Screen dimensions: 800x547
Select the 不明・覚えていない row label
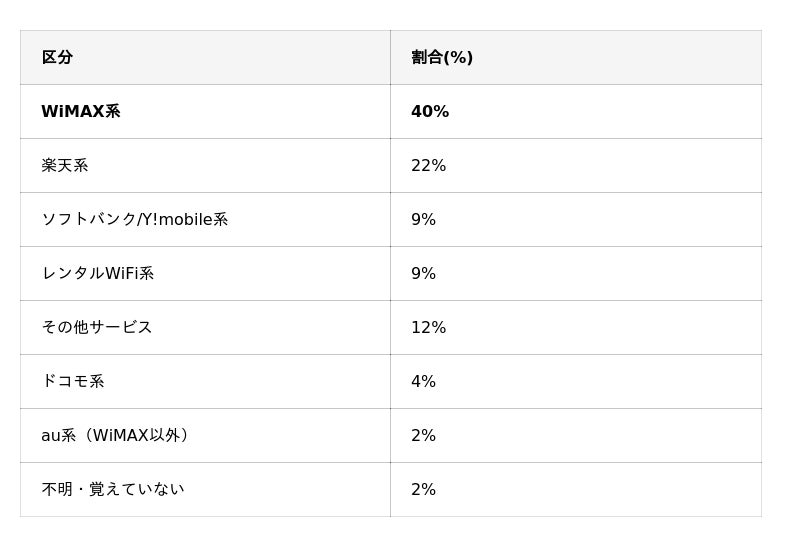(x=112, y=490)
